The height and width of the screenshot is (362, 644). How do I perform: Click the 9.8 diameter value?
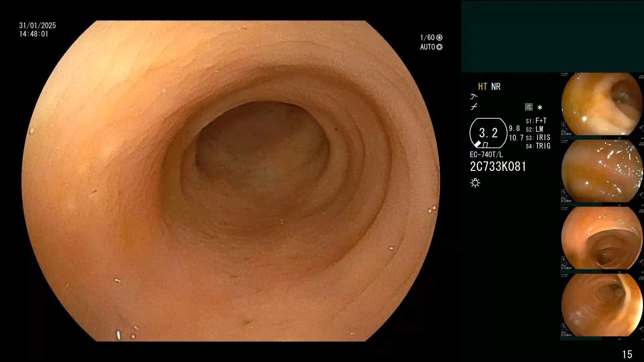(514, 128)
